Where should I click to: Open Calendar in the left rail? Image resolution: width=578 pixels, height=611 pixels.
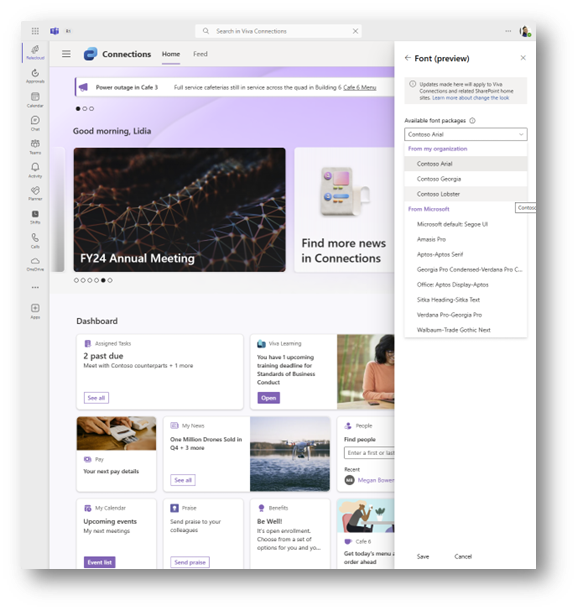pyautogui.click(x=35, y=100)
